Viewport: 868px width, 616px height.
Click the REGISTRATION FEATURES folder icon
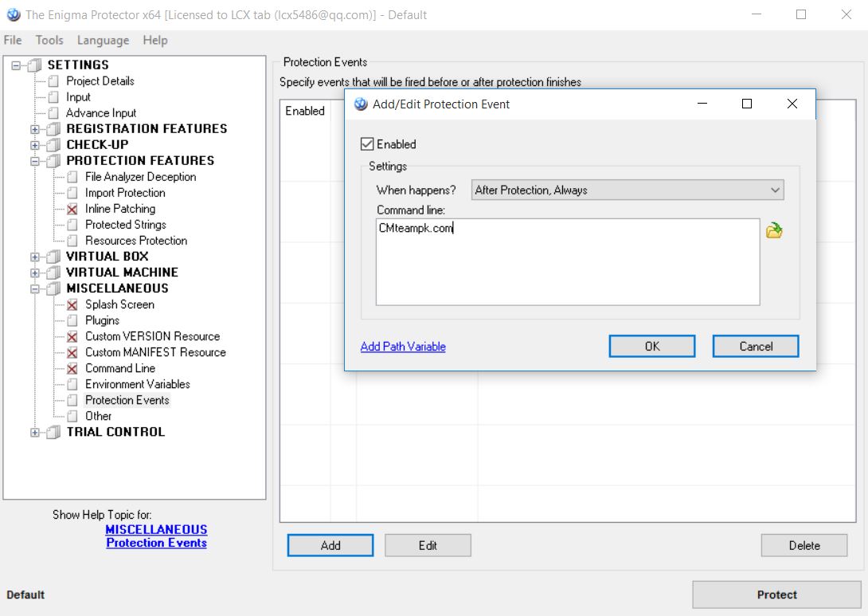53,129
